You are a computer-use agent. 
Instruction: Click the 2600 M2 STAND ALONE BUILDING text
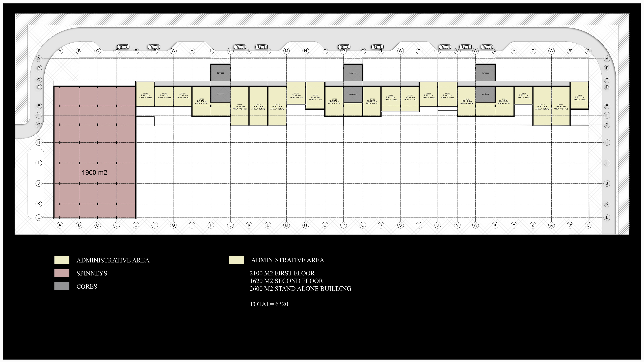tap(300, 289)
